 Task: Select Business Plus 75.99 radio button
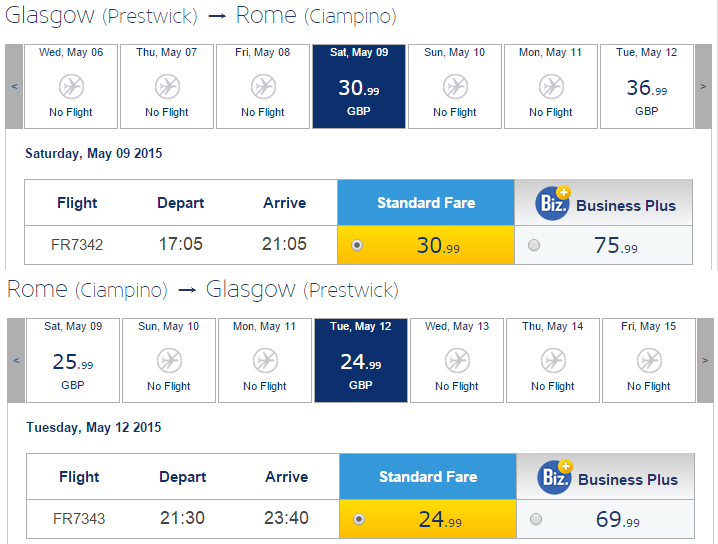[x=533, y=245]
